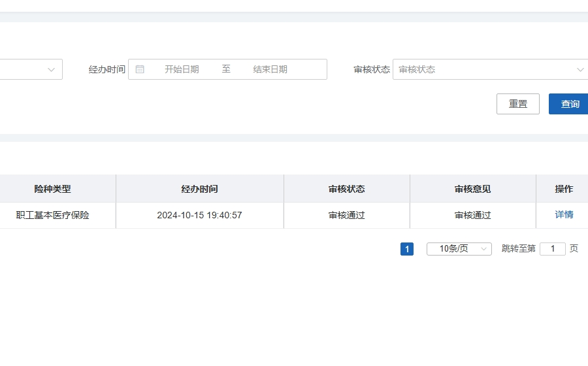Click the calendar icon in date range field
The width and height of the screenshot is (588, 366).
click(x=140, y=69)
